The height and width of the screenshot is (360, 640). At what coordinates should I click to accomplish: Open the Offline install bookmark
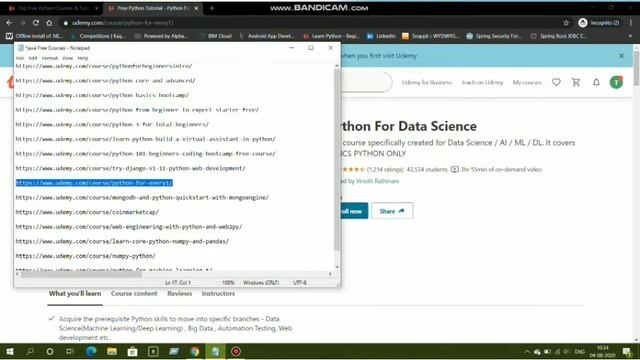point(34,36)
